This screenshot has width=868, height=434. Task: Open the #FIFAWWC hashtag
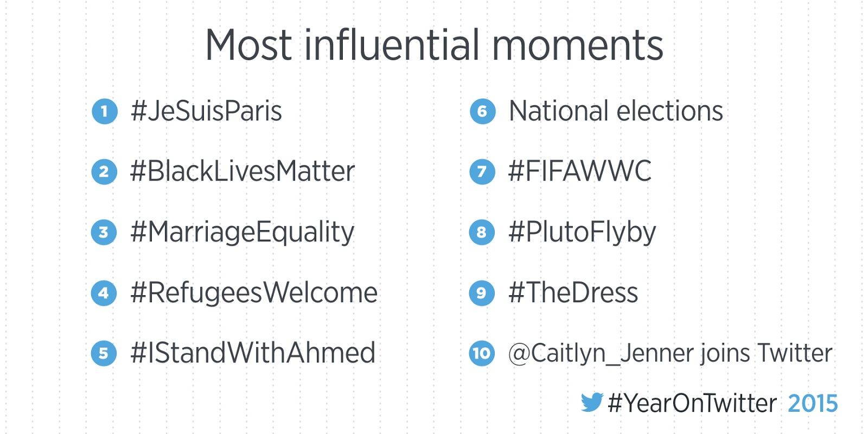pos(579,172)
